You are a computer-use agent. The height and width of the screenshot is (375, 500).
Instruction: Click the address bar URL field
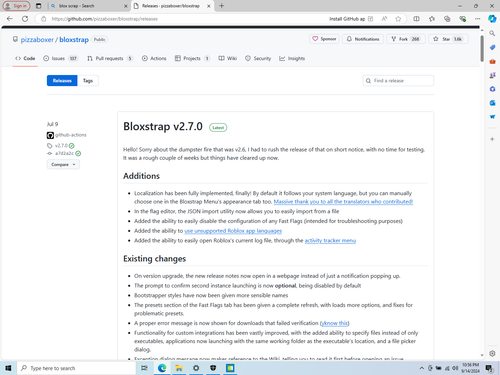187,19
